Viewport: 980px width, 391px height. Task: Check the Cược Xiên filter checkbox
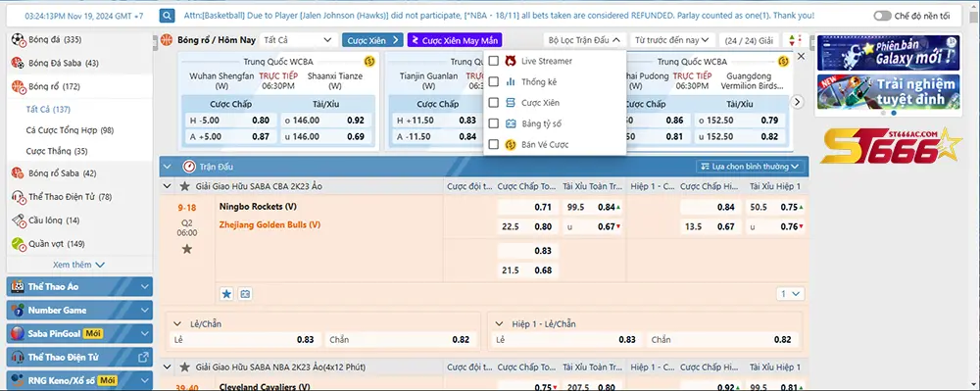(493, 103)
